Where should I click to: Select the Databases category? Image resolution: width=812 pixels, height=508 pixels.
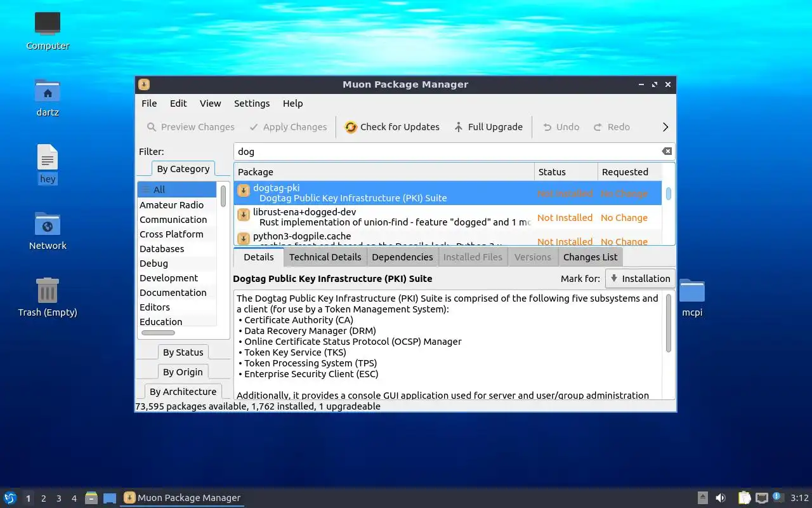[177, 249]
